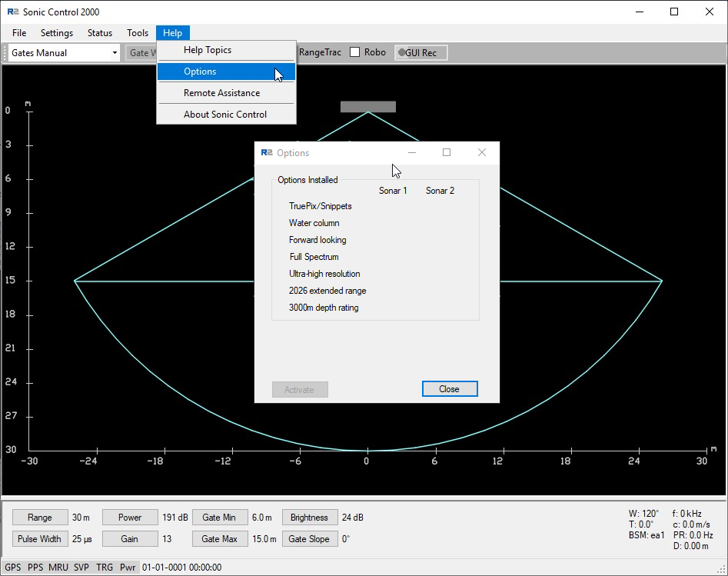
Task: Open the File menu
Action: tap(19, 33)
